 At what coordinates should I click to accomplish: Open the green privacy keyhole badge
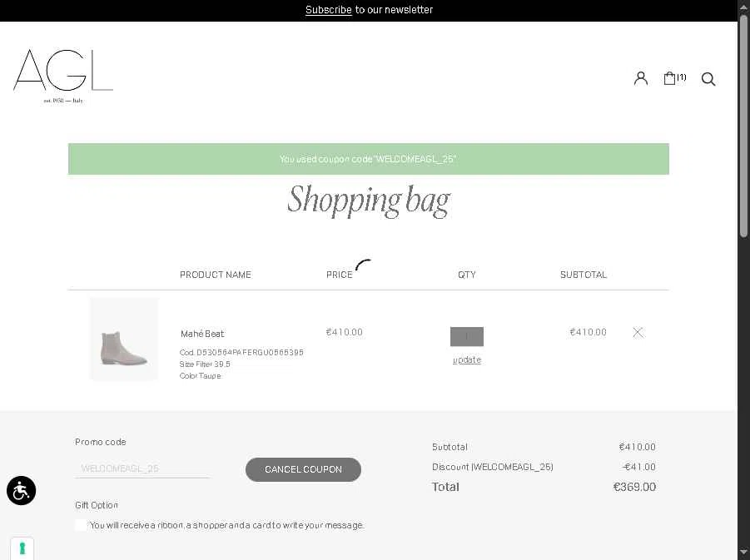coord(22,548)
